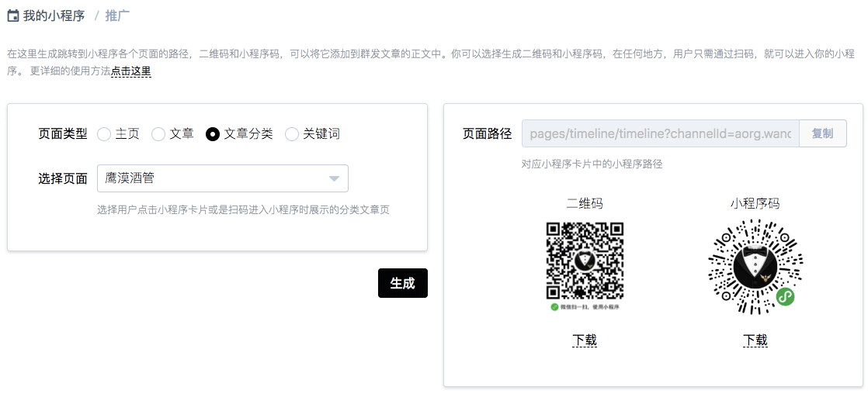Click the 对应小程序卡片中的小程序路径 hint text

[x=592, y=164]
